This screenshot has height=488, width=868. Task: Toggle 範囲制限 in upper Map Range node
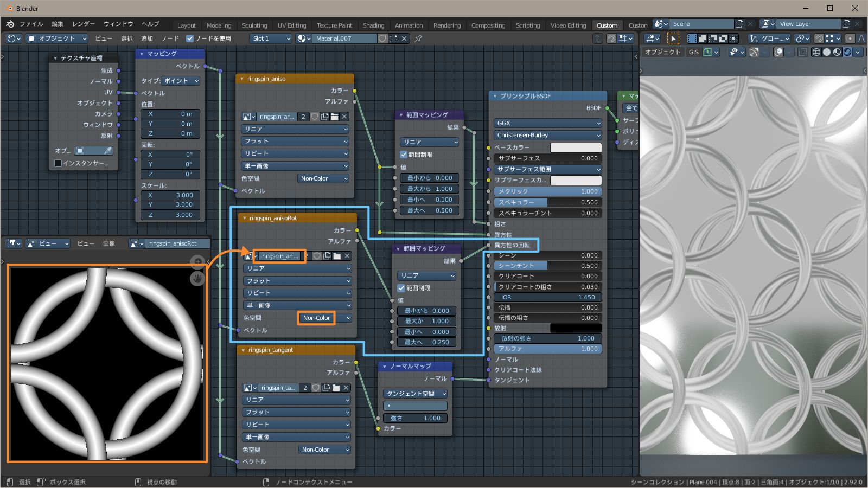[404, 155]
